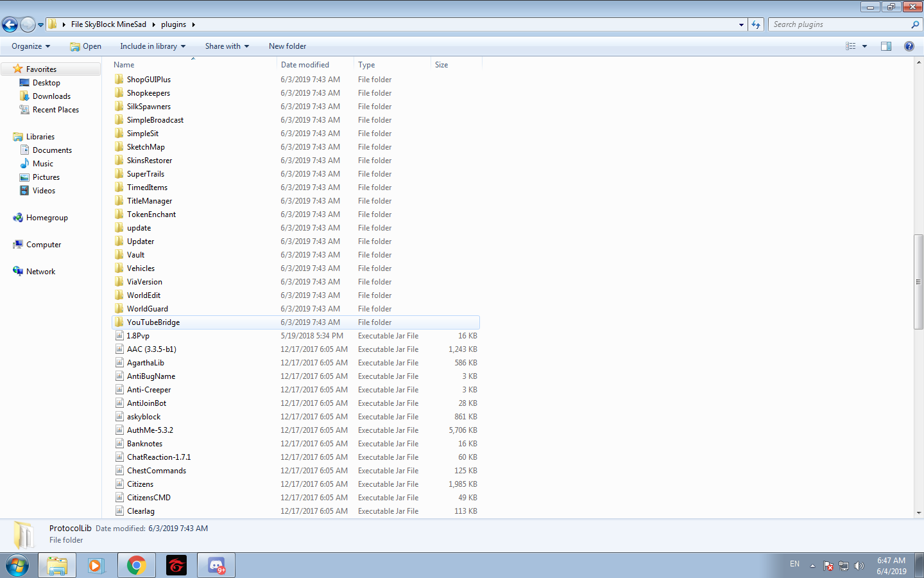
Task: Create a New folder
Action: pos(287,46)
